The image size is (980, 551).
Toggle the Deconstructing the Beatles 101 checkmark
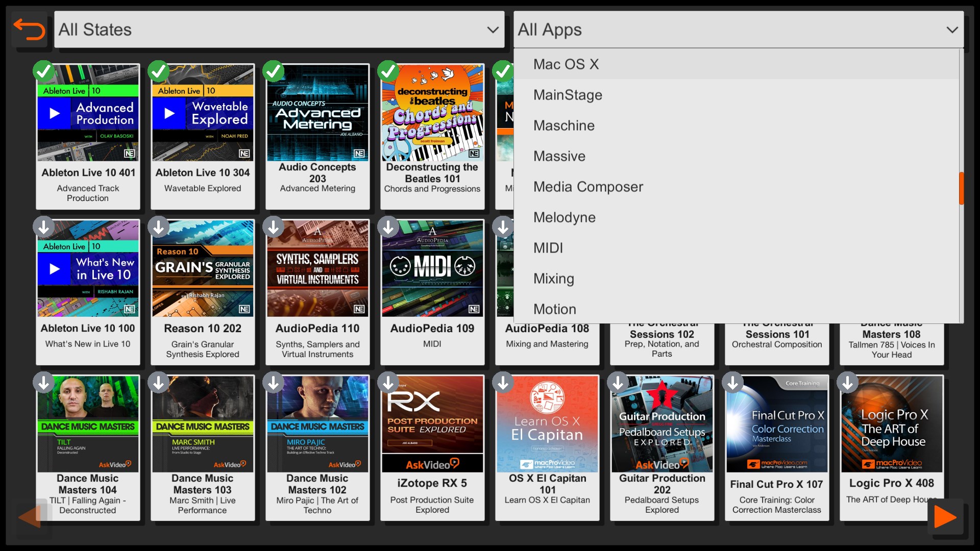[388, 71]
